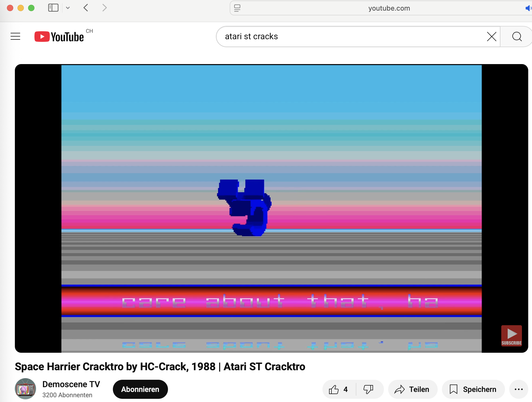Toggle the Safari sidebar panel icon
This screenshot has height=402, width=532.
coord(53,8)
